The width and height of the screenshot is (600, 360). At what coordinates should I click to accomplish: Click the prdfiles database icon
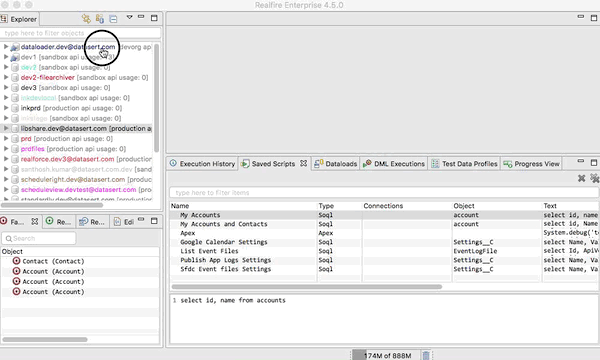tap(15, 149)
